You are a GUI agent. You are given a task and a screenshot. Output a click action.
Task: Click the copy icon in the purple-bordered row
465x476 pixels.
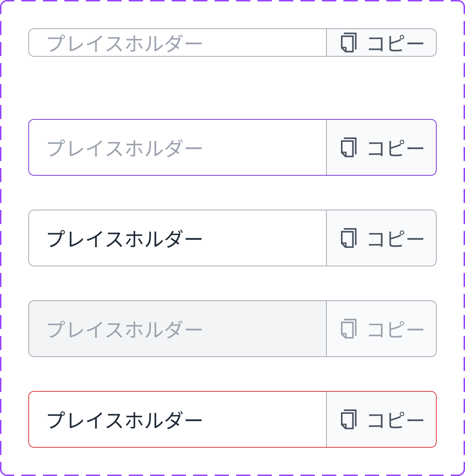349,147
